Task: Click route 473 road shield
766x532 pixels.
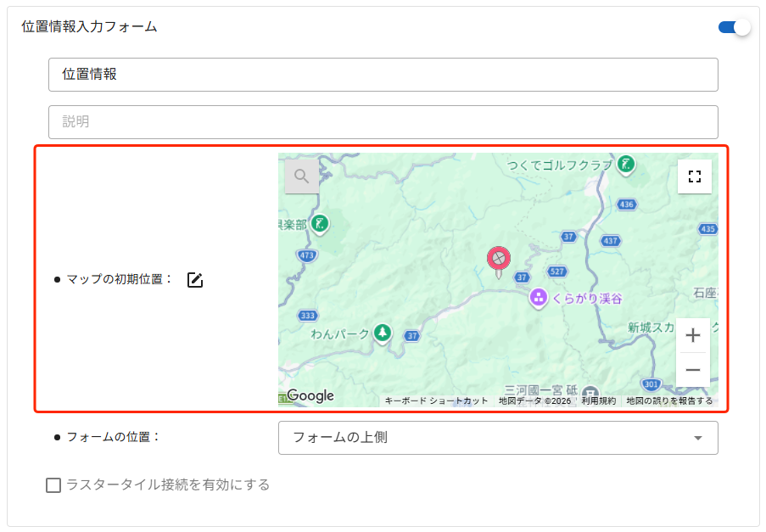Action: (307, 255)
